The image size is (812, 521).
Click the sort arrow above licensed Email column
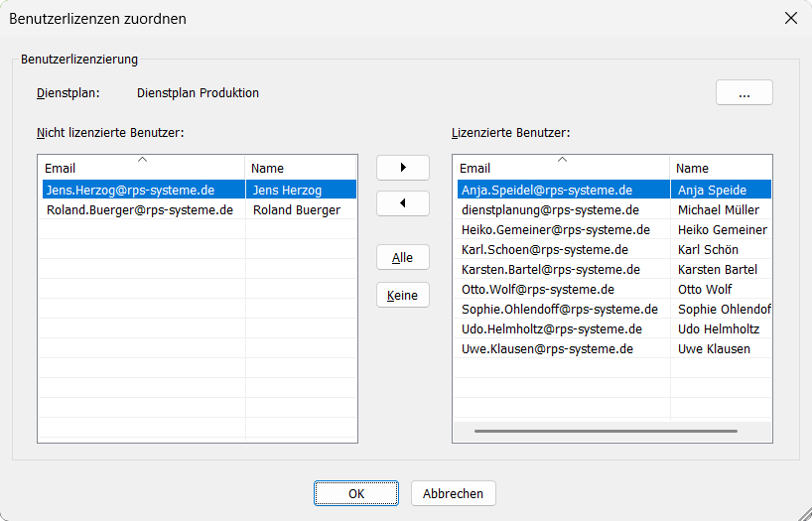(x=562, y=160)
